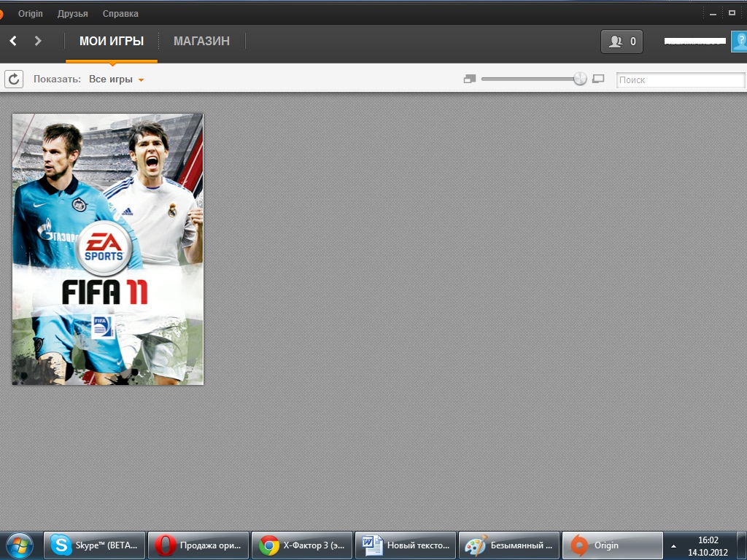Switch to the Paint Безымянный window
747x560 pixels.
[508, 545]
